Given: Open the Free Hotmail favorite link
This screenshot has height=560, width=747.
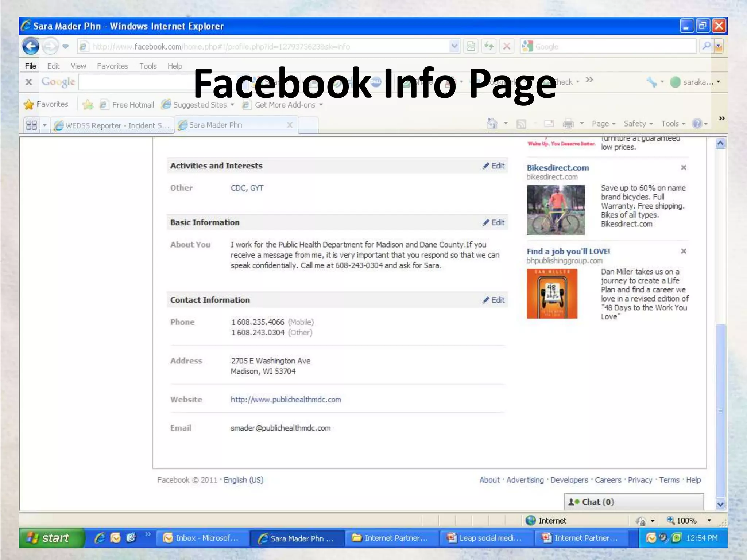Looking at the screenshot, I should tap(127, 105).
